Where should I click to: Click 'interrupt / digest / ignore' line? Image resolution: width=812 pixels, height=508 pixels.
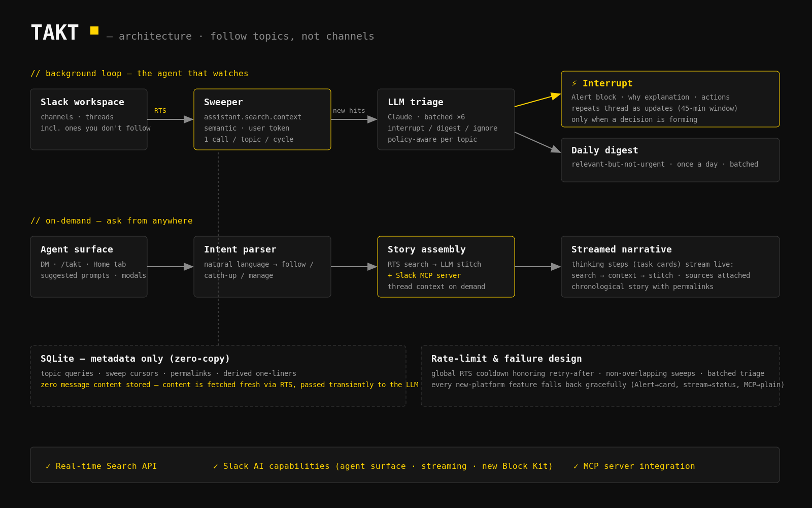tap(443, 128)
